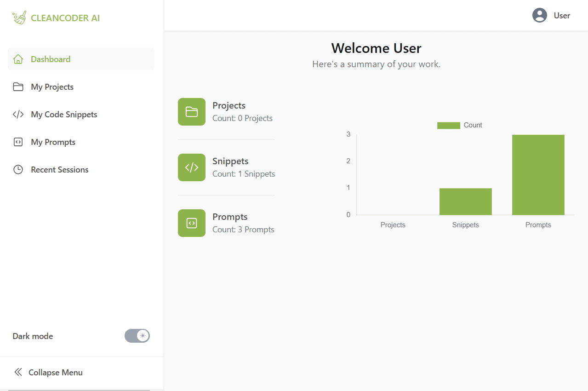Open the My Projects menu item
The image size is (588, 391).
[52, 87]
